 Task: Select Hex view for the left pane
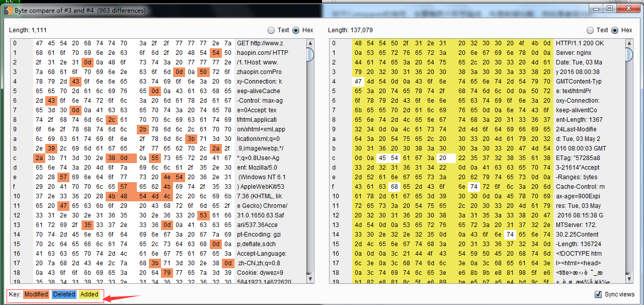pyautogui.click(x=296, y=30)
